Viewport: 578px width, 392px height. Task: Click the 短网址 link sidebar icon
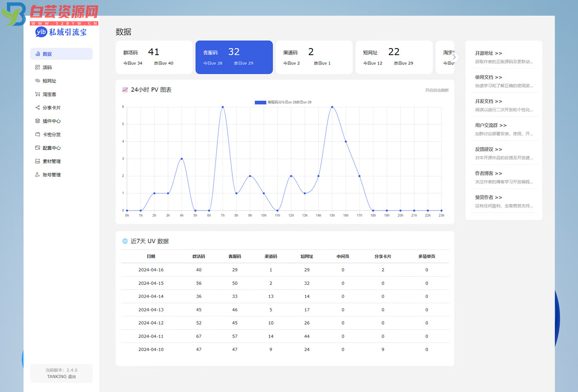click(38, 81)
